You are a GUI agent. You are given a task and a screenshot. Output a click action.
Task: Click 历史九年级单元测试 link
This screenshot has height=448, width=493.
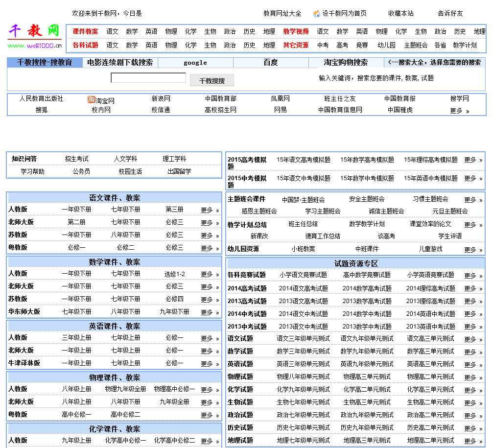tap(367, 427)
